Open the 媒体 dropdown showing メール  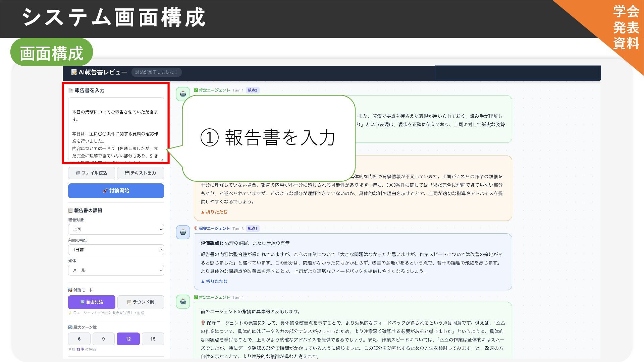click(x=116, y=270)
